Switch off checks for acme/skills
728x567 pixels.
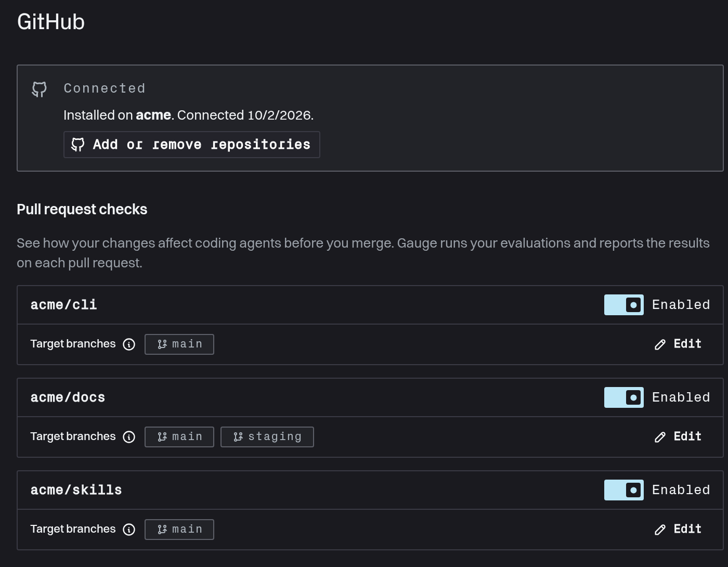point(624,490)
